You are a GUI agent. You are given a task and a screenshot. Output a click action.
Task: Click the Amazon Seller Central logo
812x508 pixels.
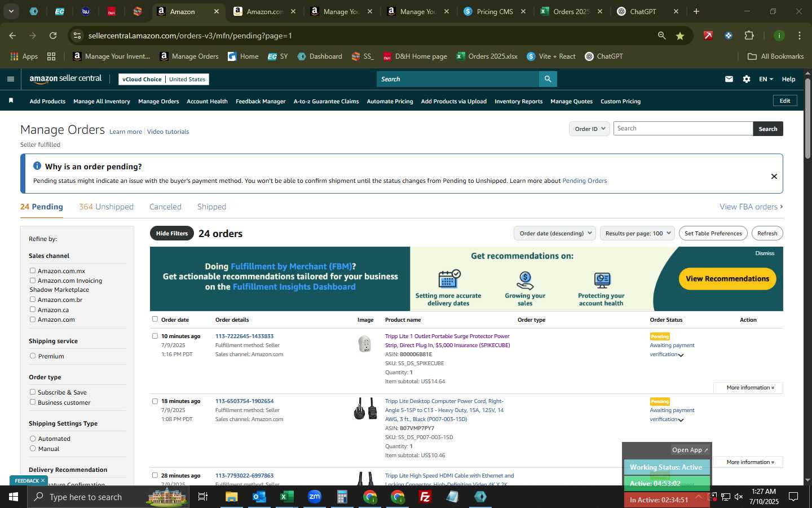click(65, 79)
